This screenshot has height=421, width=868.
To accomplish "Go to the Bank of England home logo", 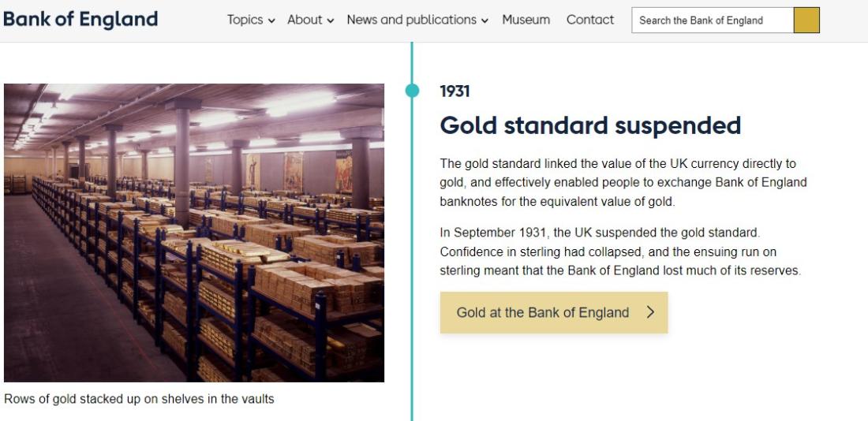I will pos(80,19).
